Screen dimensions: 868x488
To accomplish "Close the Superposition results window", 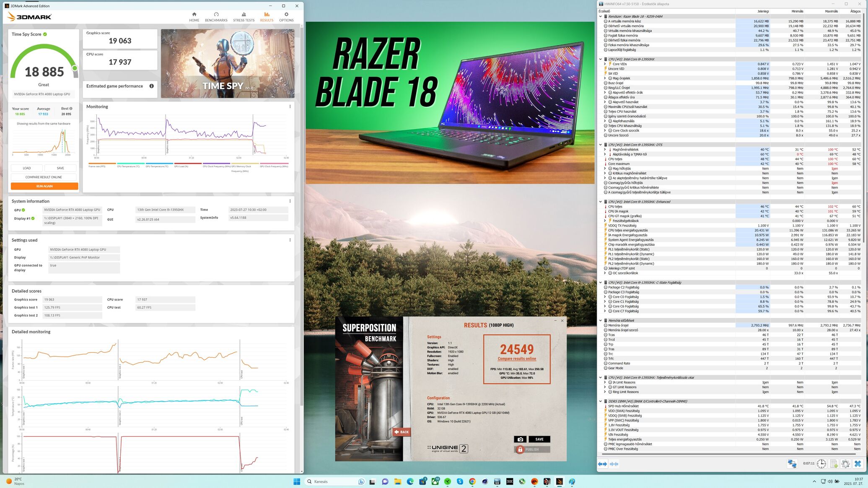I will point(562,321).
